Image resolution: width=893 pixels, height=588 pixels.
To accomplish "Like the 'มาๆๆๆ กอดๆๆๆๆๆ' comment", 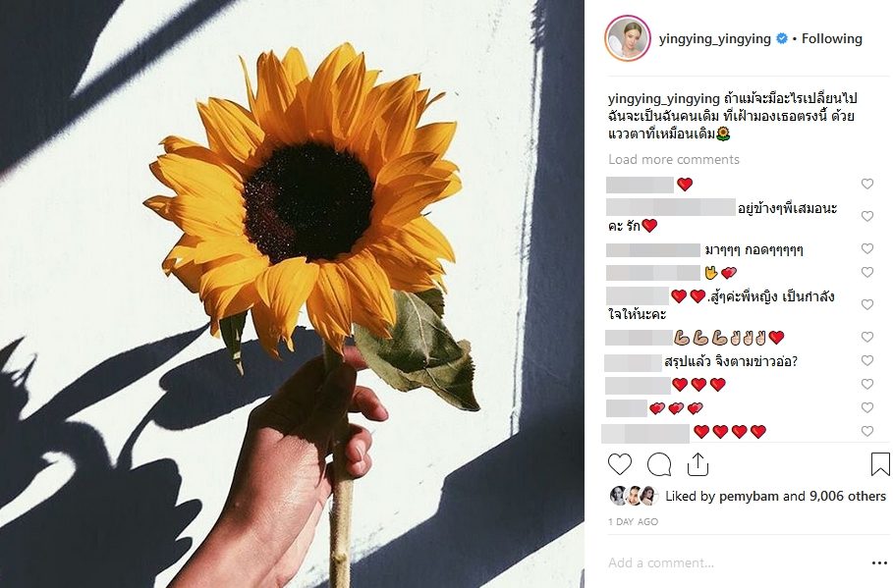I will pos(866,248).
